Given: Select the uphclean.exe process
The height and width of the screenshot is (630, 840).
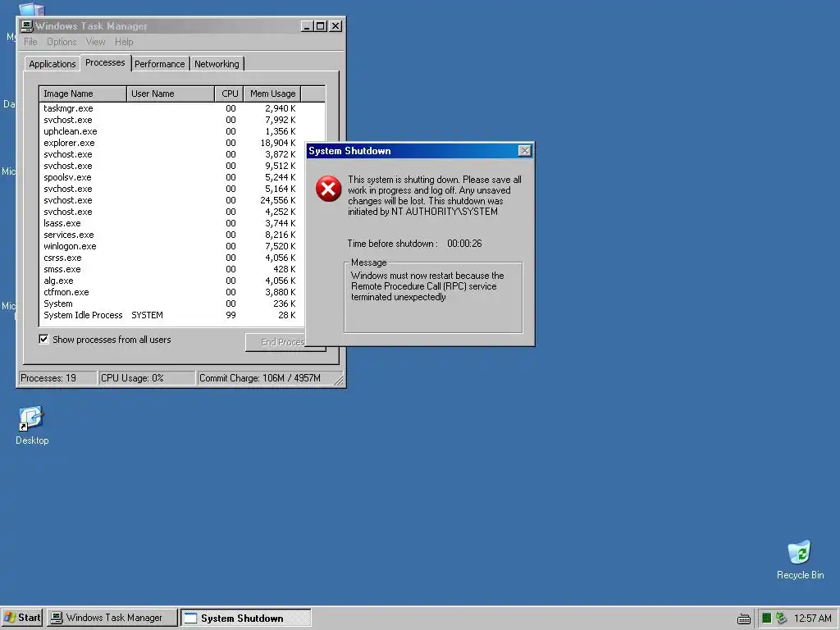Looking at the screenshot, I should [x=171, y=131].
